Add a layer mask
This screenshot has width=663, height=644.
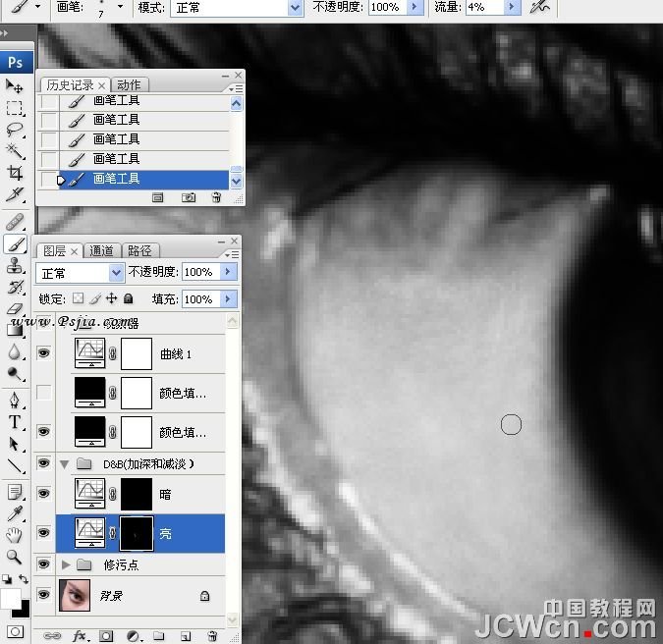point(106,636)
